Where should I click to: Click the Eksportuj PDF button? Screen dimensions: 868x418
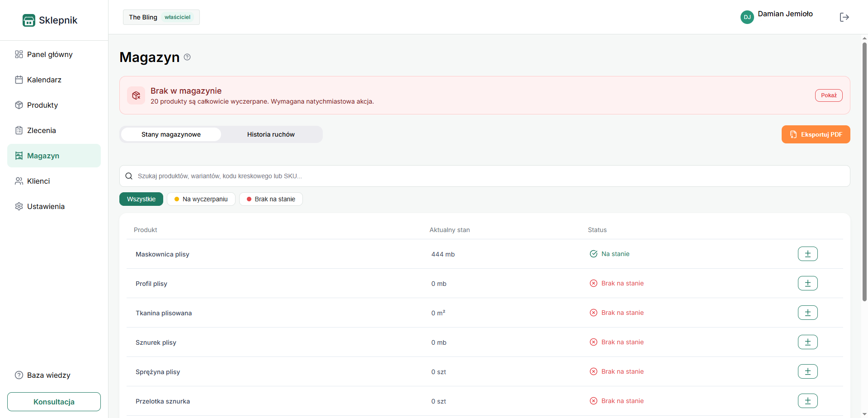coord(816,134)
